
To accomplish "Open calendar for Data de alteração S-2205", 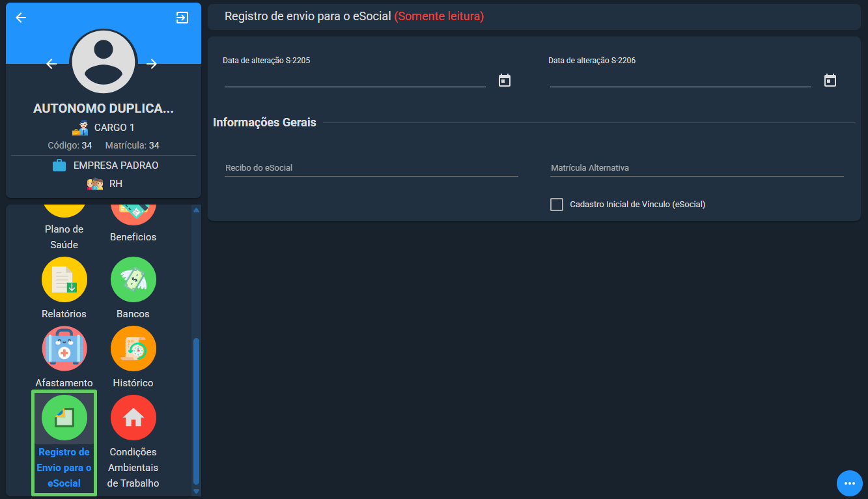I will (x=505, y=80).
